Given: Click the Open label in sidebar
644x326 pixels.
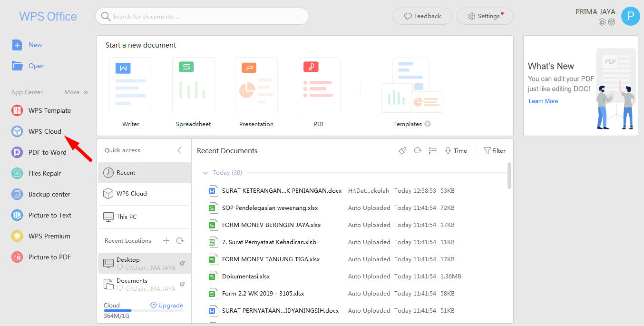Looking at the screenshot, I should [x=37, y=66].
